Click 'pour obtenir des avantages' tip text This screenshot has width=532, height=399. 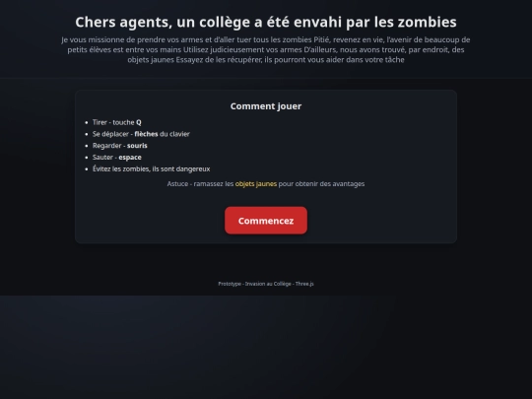click(321, 184)
